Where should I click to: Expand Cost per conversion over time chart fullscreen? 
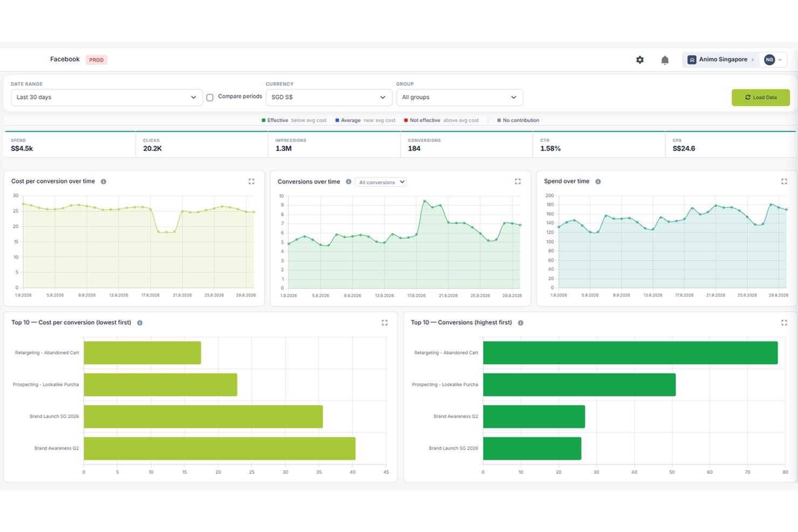coord(251,182)
